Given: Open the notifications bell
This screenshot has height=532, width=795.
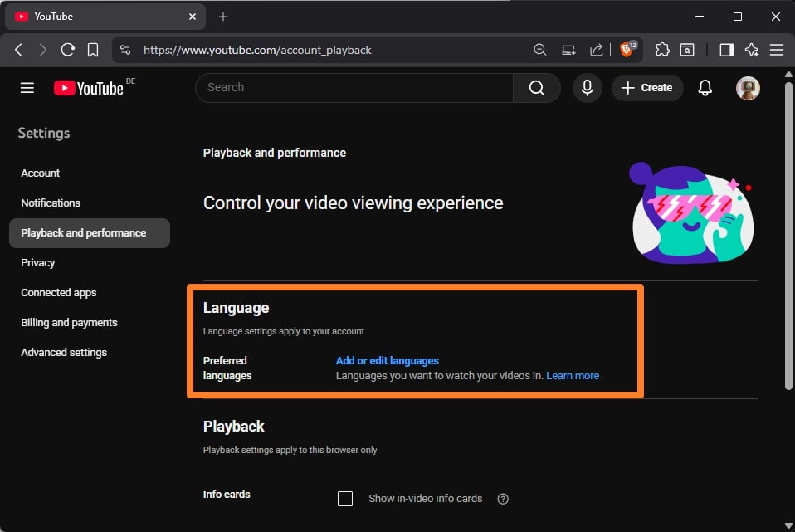Looking at the screenshot, I should [x=705, y=88].
